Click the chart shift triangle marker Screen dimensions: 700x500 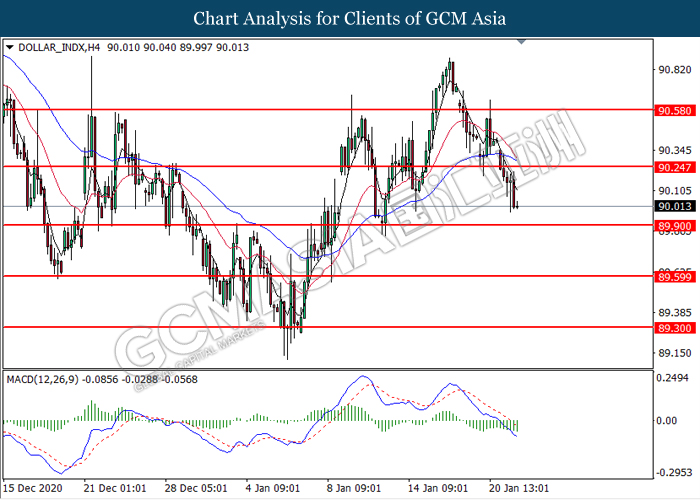point(521,42)
